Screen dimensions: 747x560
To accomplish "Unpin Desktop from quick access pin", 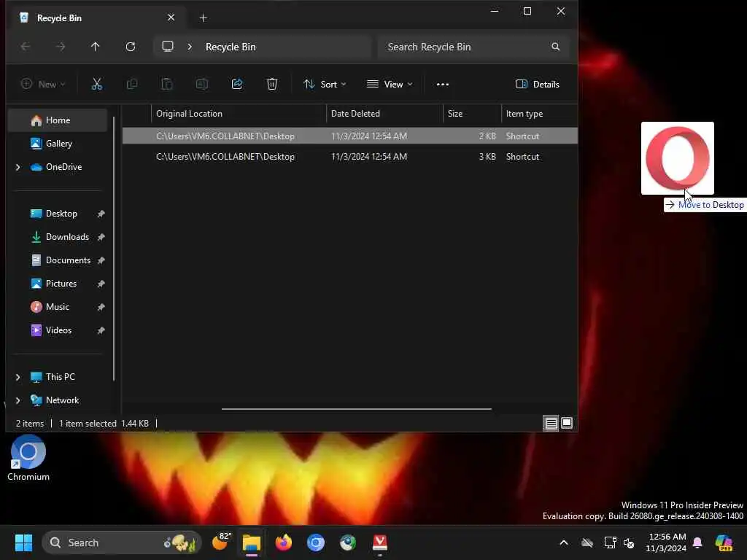I will pyautogui.click(x=101, y=214).
